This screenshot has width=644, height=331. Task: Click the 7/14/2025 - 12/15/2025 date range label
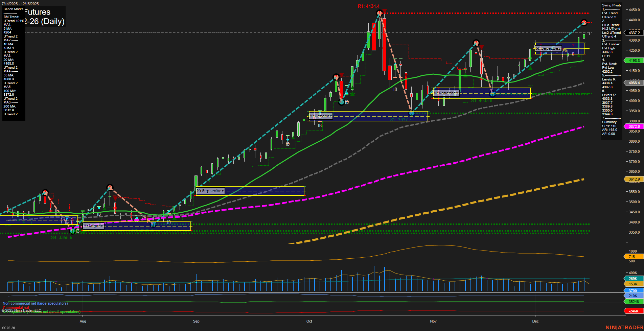click(20, 3)
